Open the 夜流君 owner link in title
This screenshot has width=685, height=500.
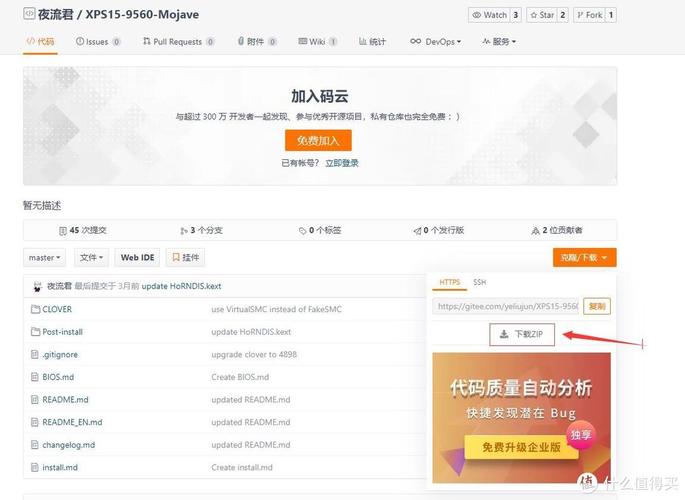click(55, 14)
